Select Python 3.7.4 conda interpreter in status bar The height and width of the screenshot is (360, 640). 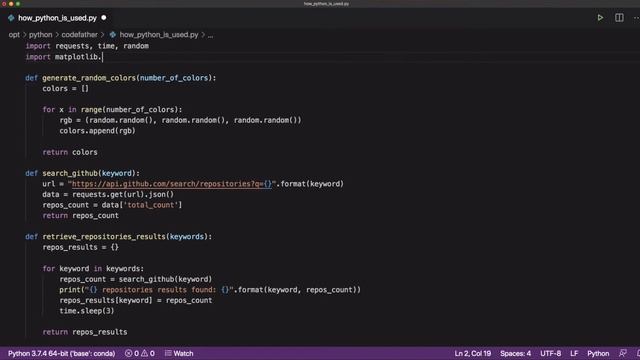point(62,353)
